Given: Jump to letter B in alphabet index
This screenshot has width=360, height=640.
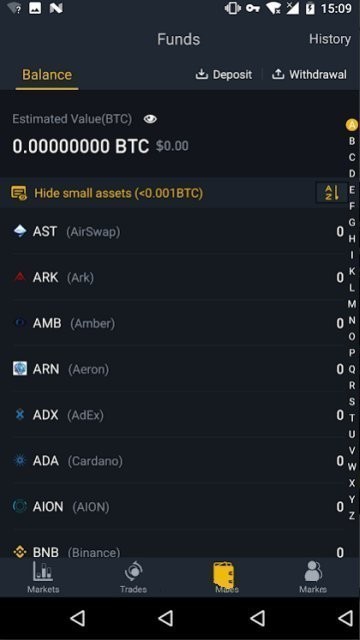Looking at the screenshot, I should 352,141.
